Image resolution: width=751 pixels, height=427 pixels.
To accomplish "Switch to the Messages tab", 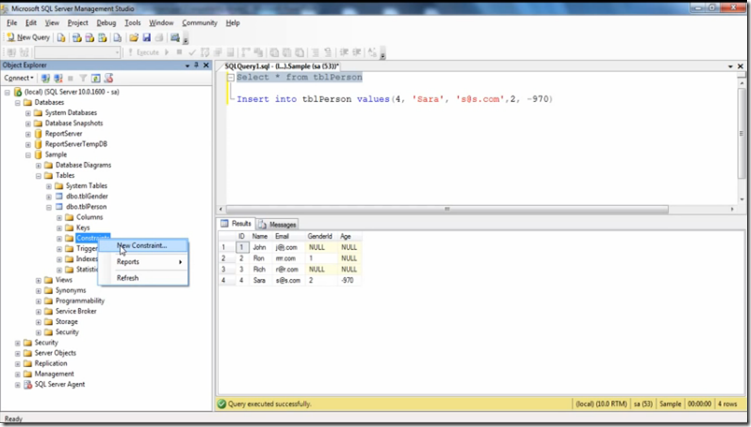I will tap(278, 224).
